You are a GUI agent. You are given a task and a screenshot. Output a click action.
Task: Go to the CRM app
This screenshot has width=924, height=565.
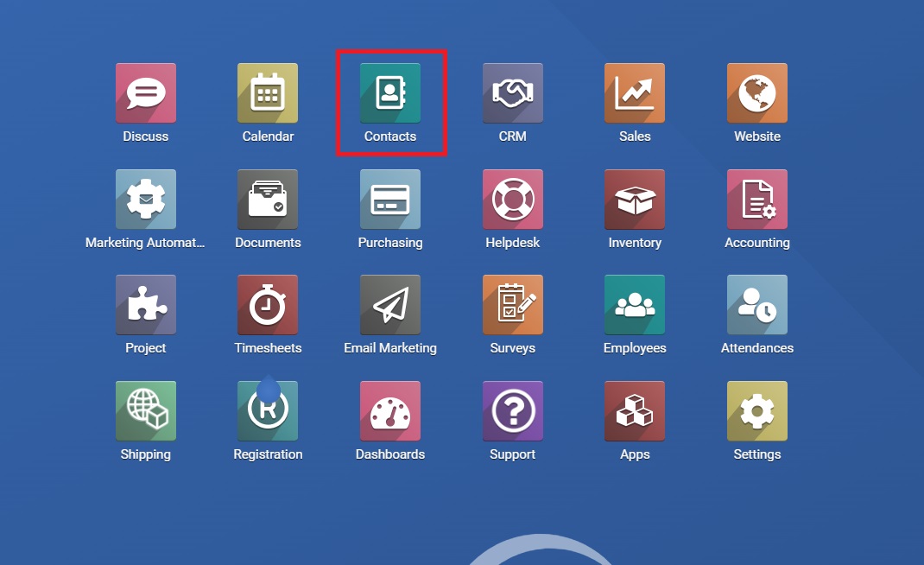[513, 93]
